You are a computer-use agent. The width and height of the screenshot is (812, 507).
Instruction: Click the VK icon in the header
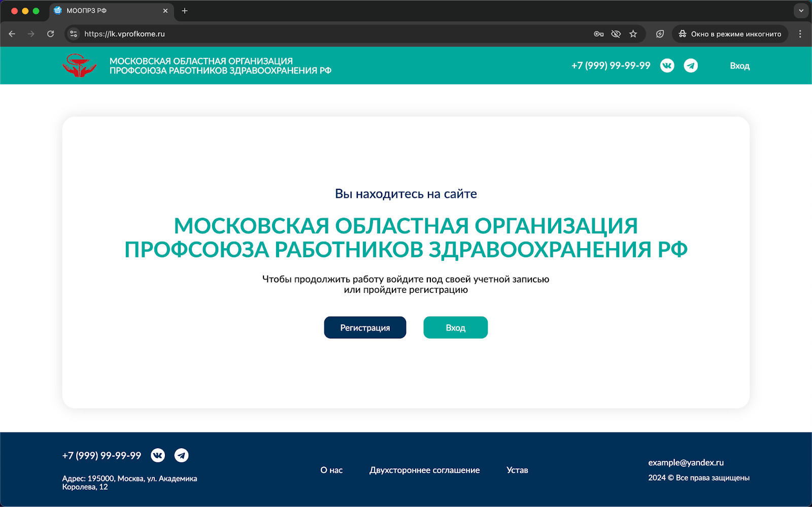coord(667,65)
